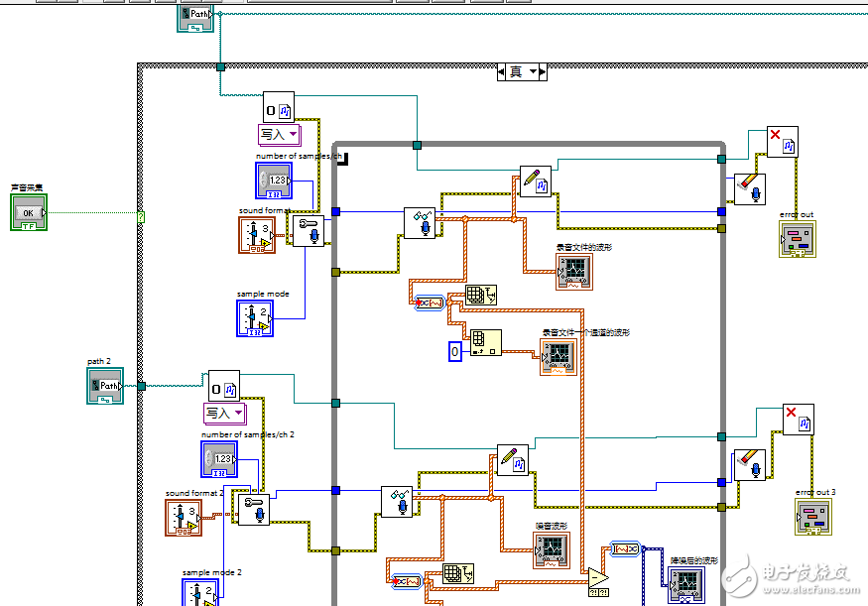Select the sample mode enum terminal
This screenshot has height=606, width=868.
pos(255,318)
